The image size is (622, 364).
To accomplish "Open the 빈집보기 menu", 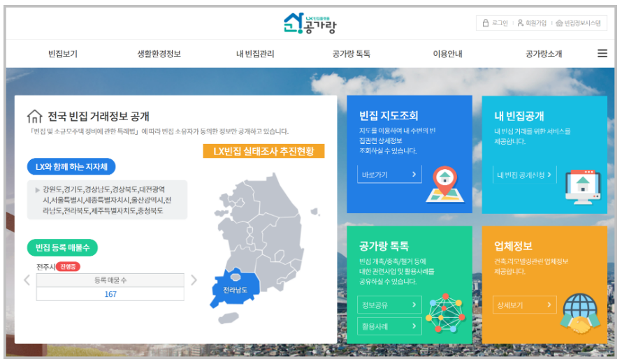I will (63, 54).
